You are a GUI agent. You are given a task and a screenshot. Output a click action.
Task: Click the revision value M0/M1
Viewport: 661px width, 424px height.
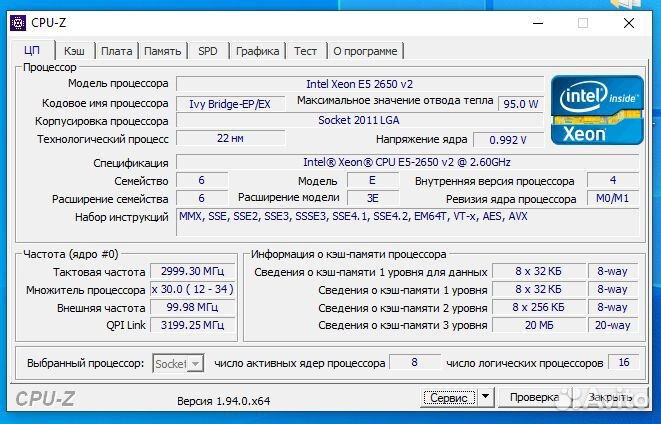(613, 198)
